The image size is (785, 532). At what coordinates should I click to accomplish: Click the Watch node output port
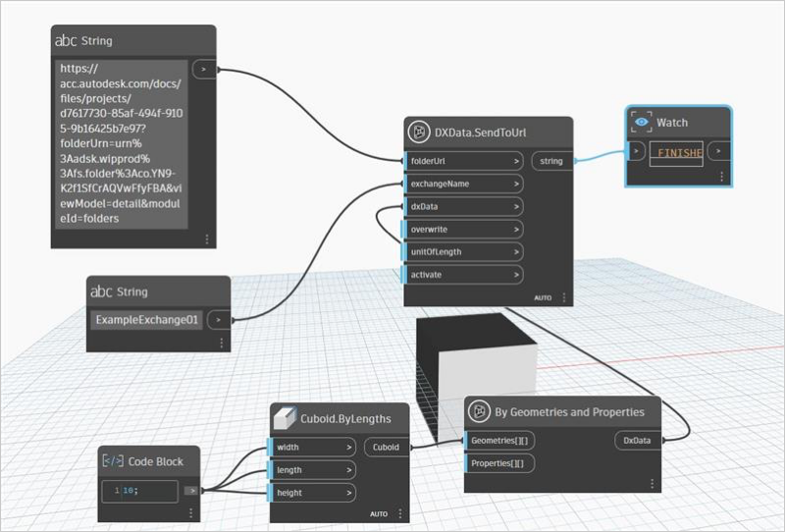point(719,151)
